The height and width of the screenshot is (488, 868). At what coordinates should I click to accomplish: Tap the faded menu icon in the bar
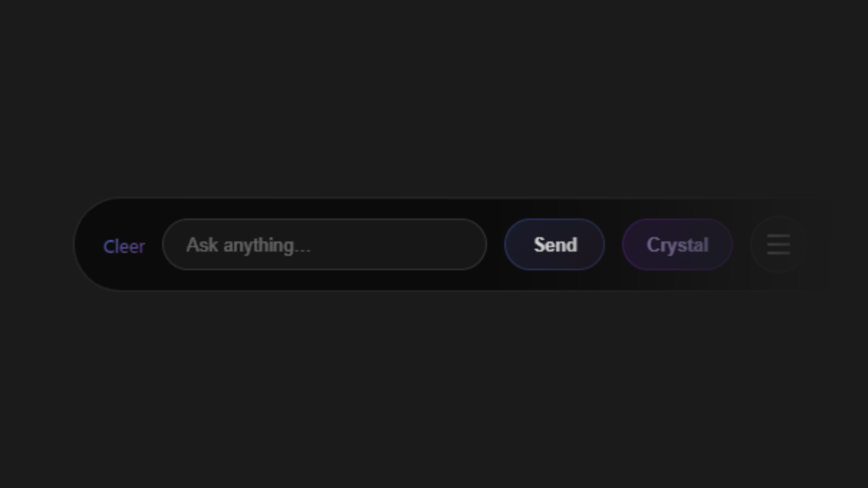pos(778,244)
